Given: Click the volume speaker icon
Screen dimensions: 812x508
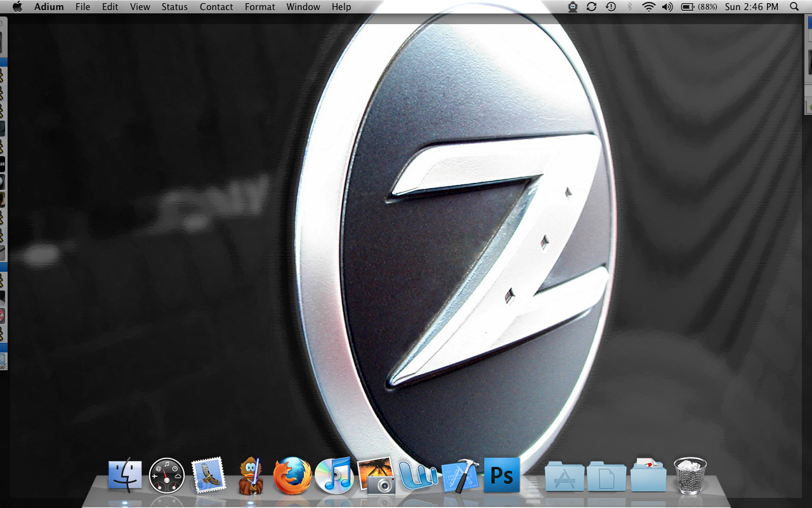Looking at the screenshot, I should pyautogui.click(x=667, y=7).
